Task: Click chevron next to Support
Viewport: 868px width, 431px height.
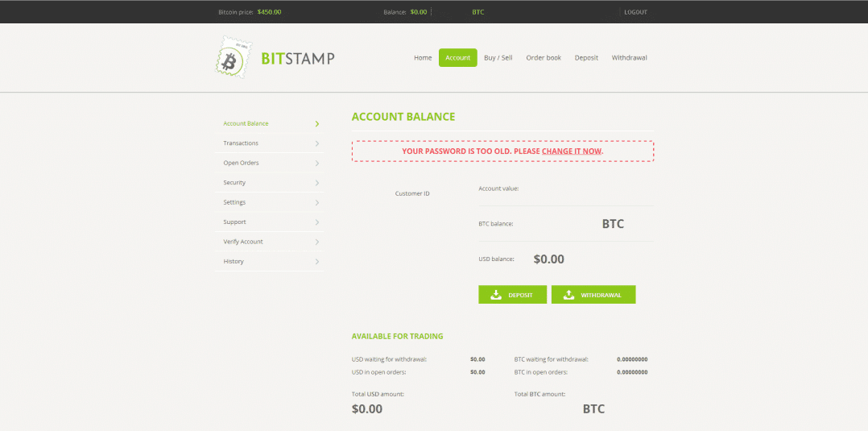Action: point(317,222)
